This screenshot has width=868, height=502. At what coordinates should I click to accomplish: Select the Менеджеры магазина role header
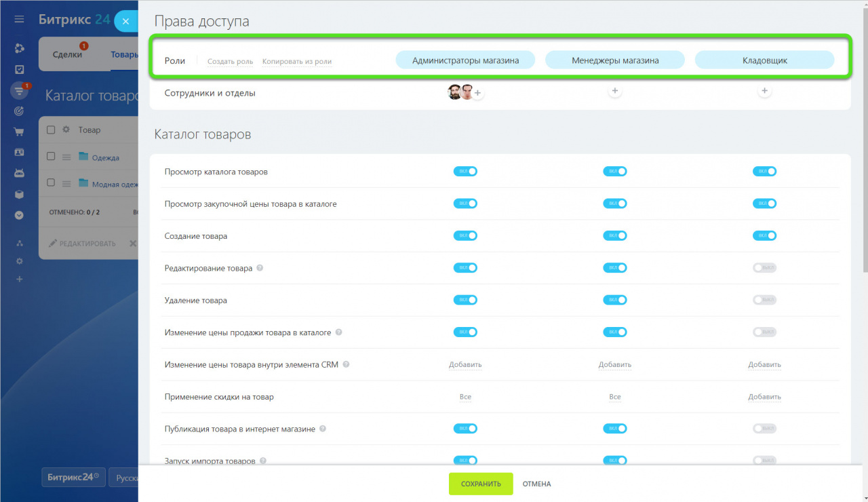[x=614, y=60]
